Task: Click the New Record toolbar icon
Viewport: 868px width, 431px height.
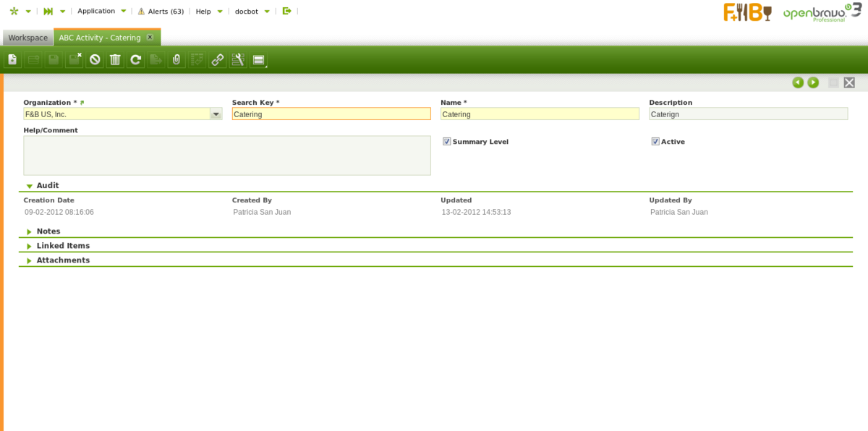Action: coord(12,60)
